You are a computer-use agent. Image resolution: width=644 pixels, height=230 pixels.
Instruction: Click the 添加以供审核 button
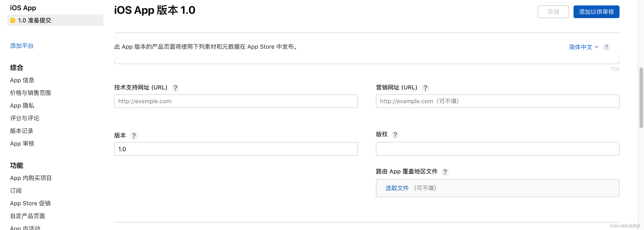596,12
